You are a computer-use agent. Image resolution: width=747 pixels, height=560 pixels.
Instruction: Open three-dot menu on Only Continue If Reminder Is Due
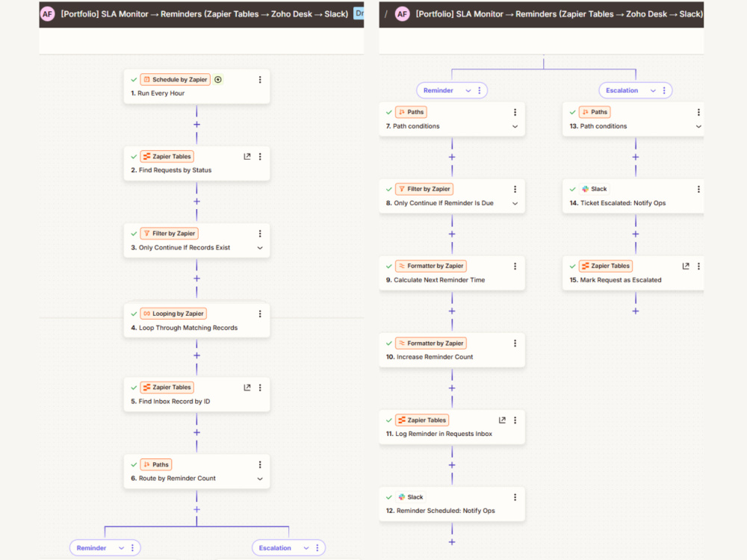click(x=515, y=189)
